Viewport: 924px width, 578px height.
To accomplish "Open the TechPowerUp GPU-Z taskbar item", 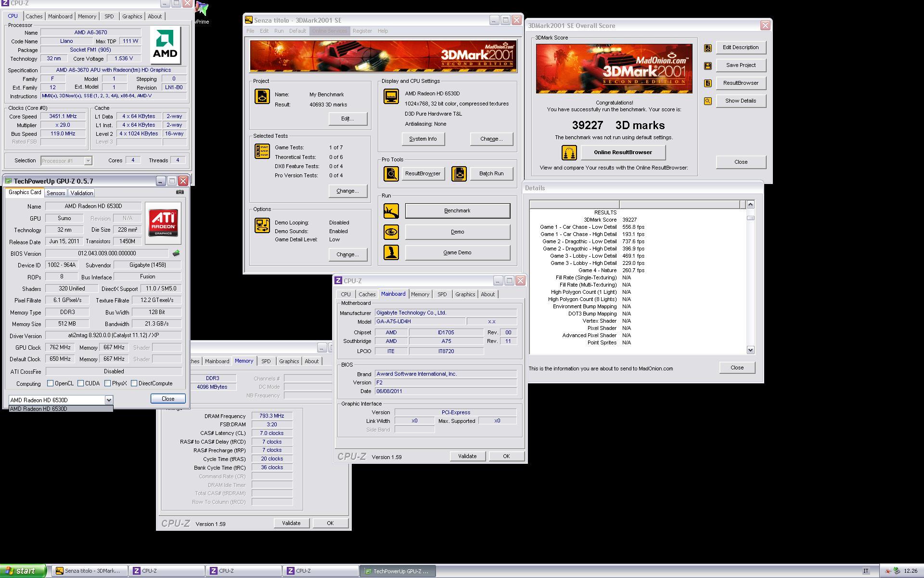I will pos(398,571).
